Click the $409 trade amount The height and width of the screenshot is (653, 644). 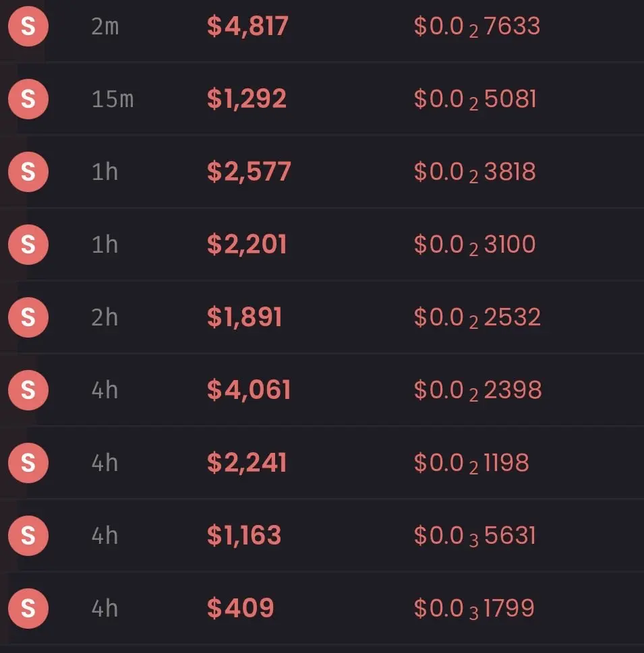(240, 609)
